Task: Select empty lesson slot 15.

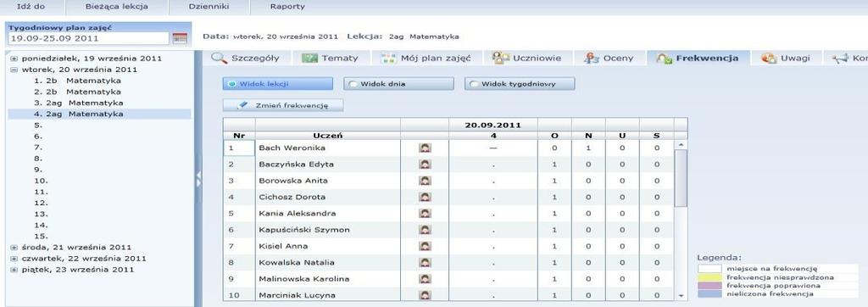Action: [41, 236]
